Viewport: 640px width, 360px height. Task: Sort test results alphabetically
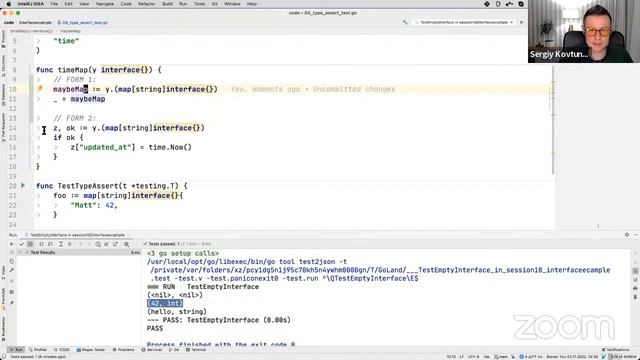coord(41,244)
